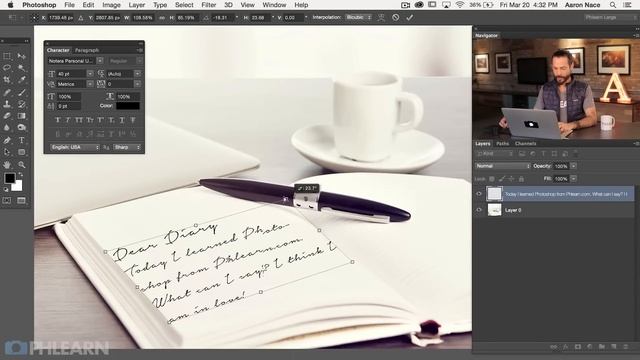Click the background color swatch
Image resolution: width=640 pixels, height=360 pixels.
pos(18,187)
